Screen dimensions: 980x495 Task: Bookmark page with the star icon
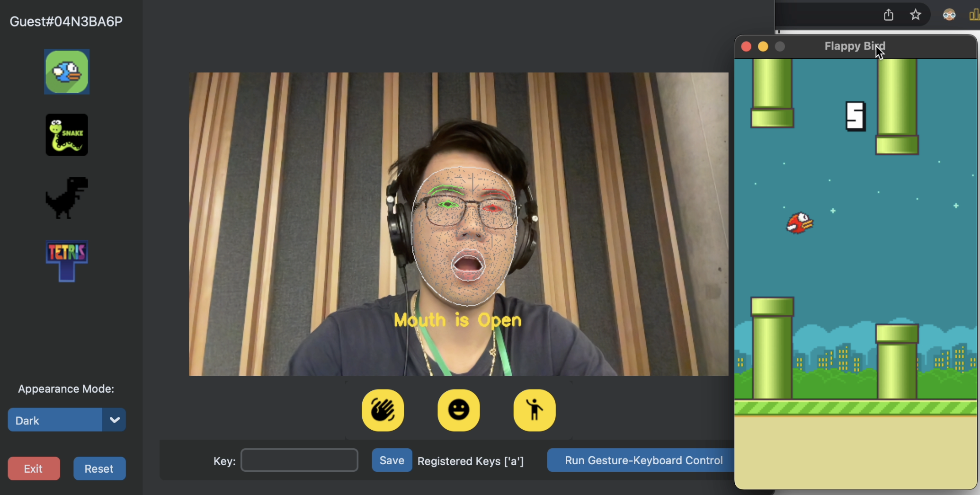pos(916,15)
